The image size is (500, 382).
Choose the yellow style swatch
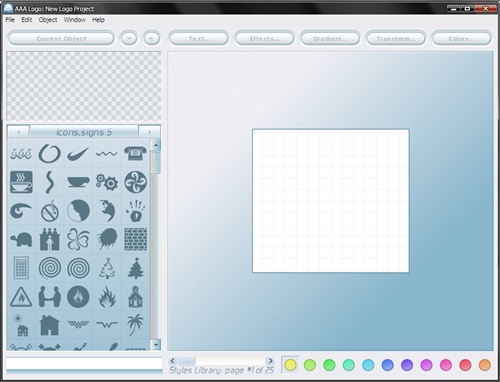[x=290, y=365]
